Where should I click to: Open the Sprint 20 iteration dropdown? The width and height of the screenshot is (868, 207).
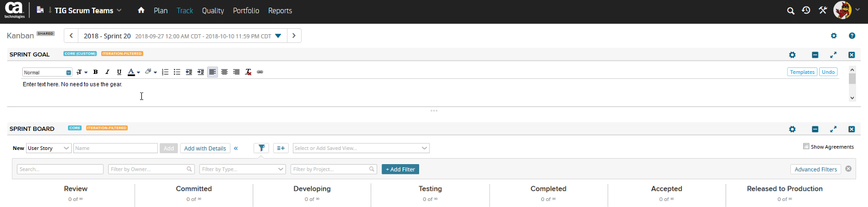[278, 36]
